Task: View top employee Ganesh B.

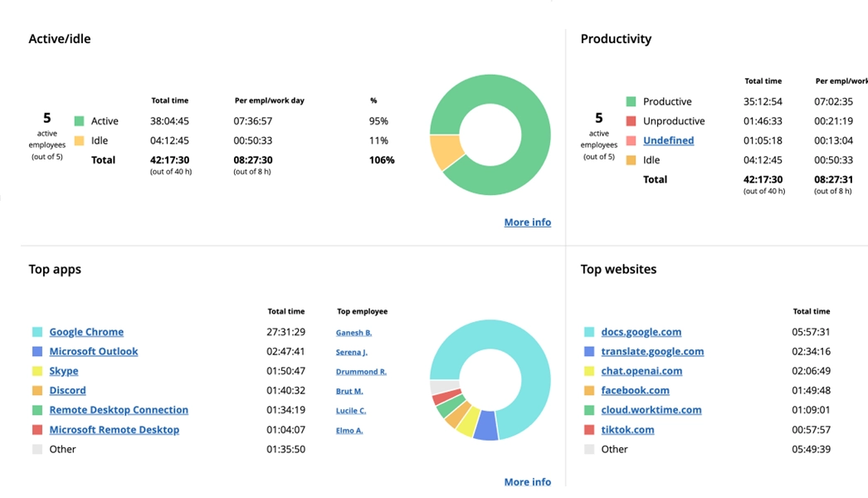Action: pyautogui.click(x=354, y=333)
